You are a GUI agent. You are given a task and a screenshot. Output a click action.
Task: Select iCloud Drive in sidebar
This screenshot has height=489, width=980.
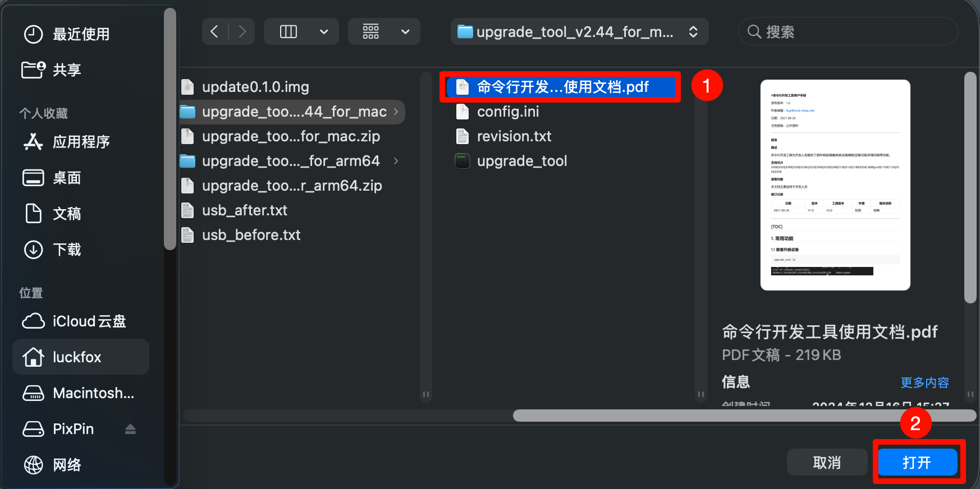click(89, 321)
